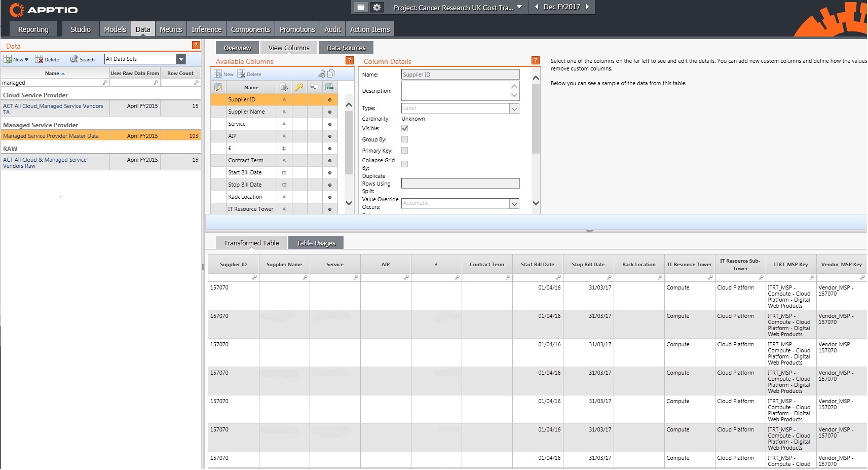This screenshot has width=868, height=470.
Task: Select the Supplier Name column row
Action: point(274,112)
